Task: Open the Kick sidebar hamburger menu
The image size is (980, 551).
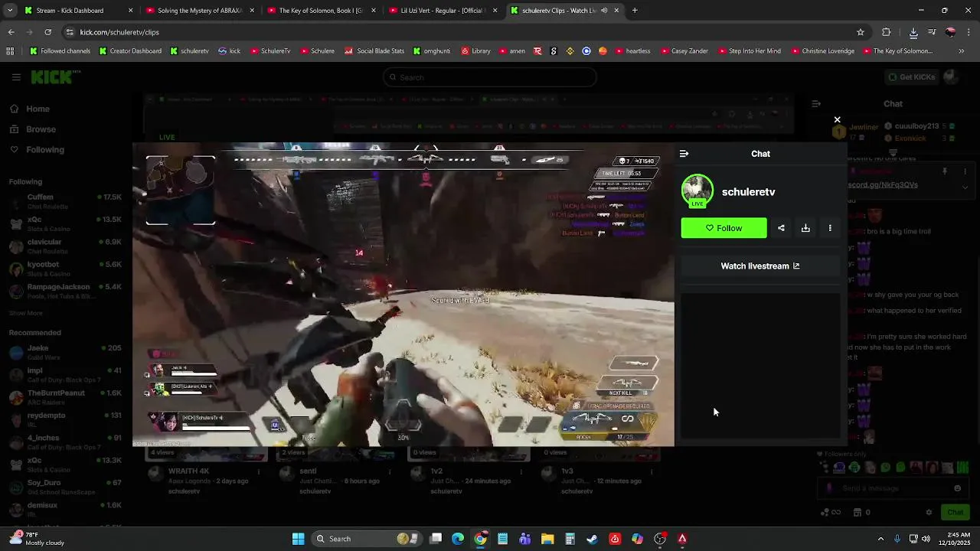Action: [16, 77]
